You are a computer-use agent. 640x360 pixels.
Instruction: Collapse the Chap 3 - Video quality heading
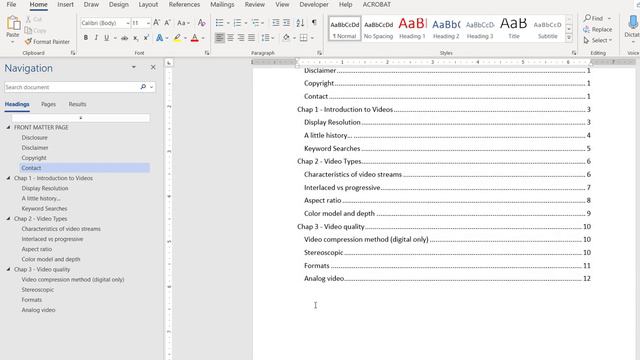point(8,269)
